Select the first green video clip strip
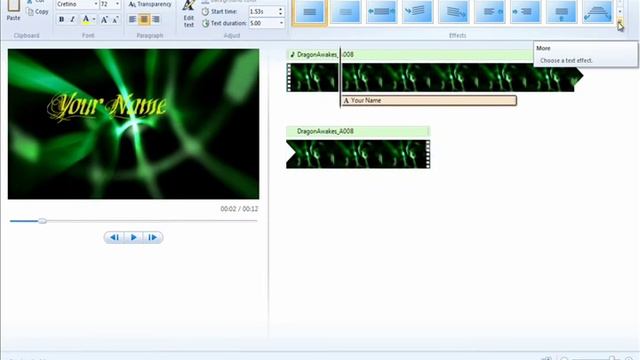 click(x=434, y=77)
